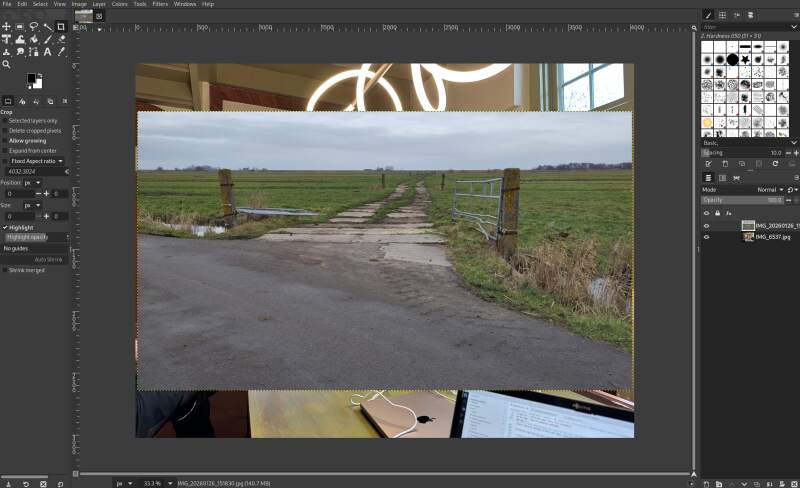Open the Position unit px dropdown
Screen dimensions: 800x488
[x=32, y=183]
